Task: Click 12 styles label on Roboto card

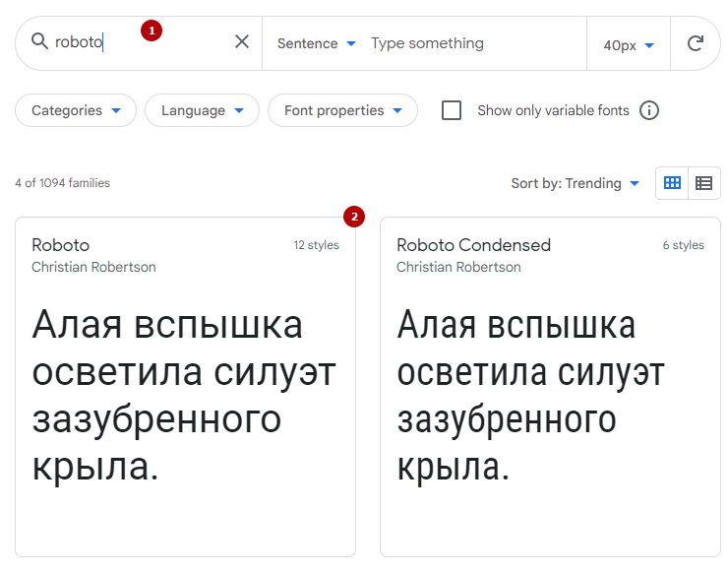Action: [316, 245]
